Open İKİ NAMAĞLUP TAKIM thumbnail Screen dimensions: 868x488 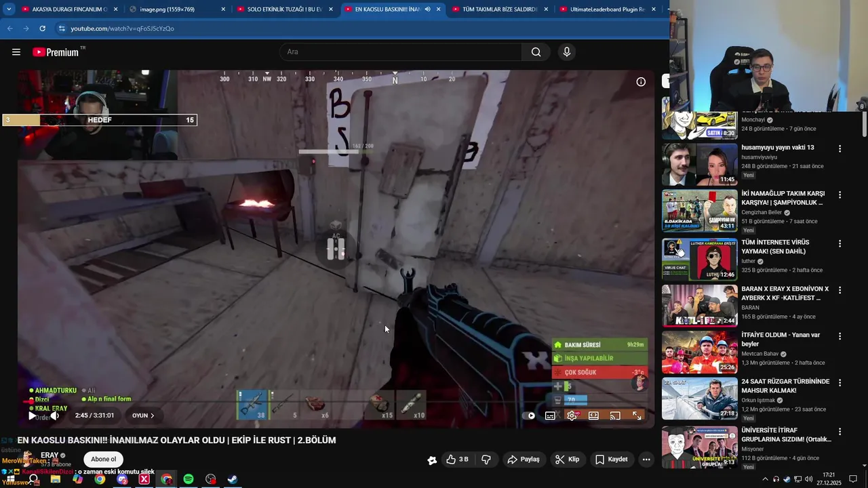699,211
